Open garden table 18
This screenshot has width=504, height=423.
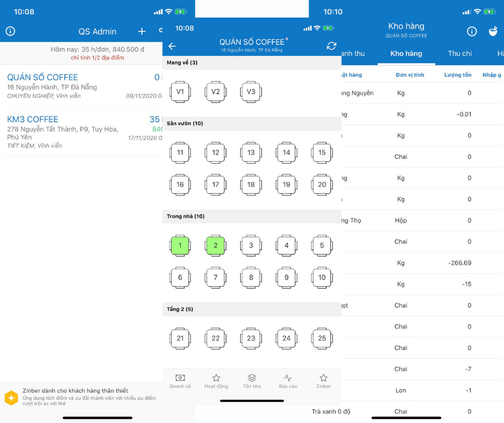(x=251, y=185)
